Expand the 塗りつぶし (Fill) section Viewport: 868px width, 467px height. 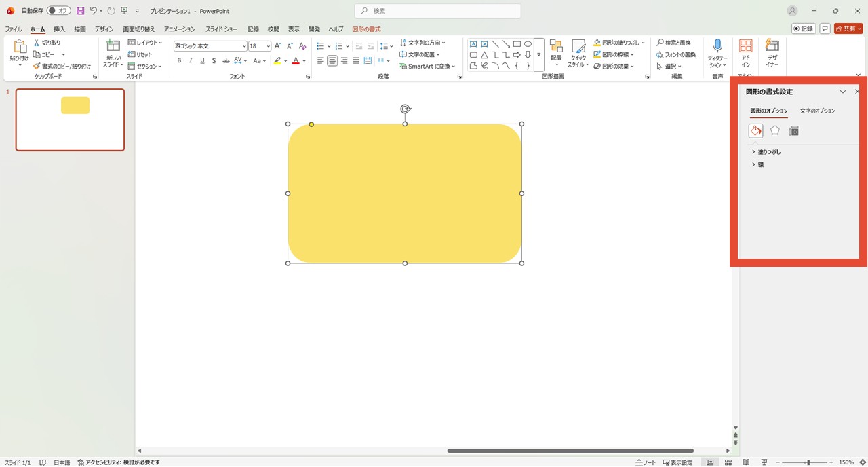coord(768,152)
